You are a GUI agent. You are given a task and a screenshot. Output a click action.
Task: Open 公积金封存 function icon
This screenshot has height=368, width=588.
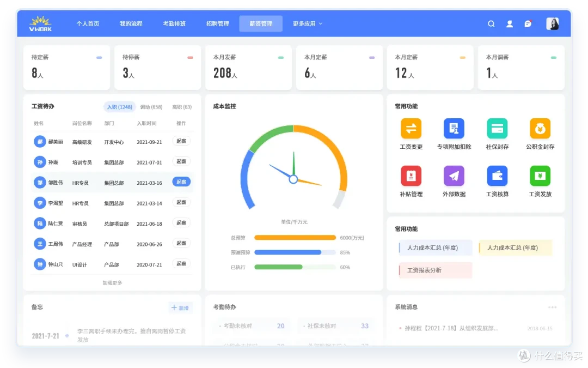(540, 129)
